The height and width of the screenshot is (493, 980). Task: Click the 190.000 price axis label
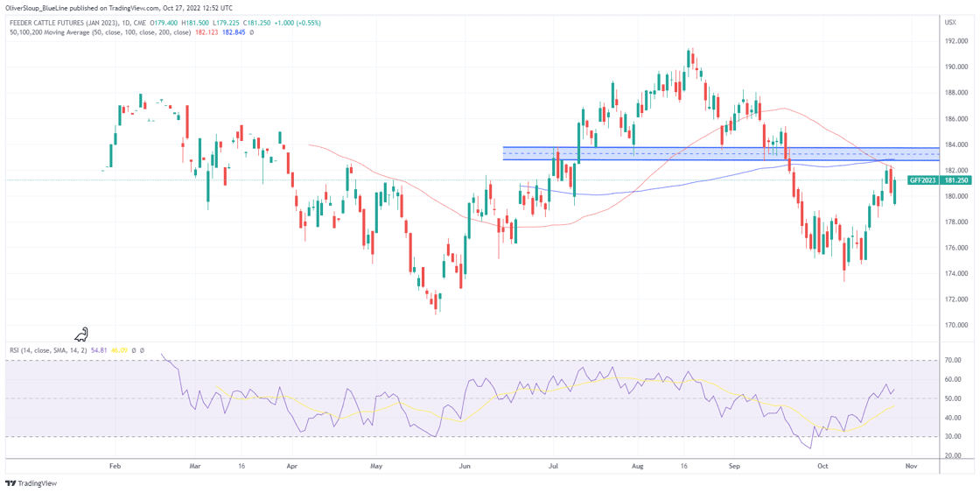[x=955, y=67]
